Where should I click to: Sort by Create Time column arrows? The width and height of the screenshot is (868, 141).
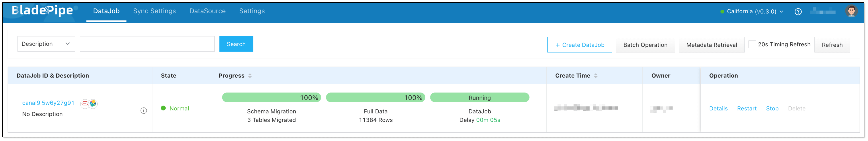[x=596, y=76]
